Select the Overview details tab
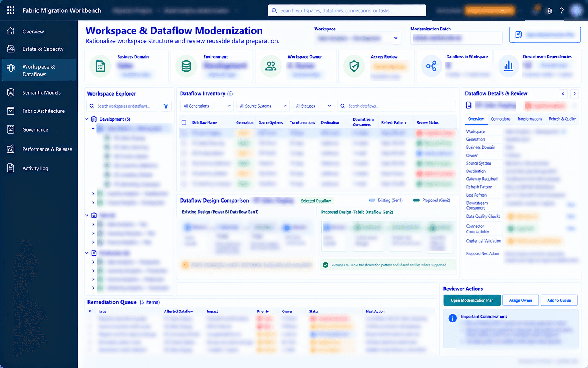 (476, 119)
